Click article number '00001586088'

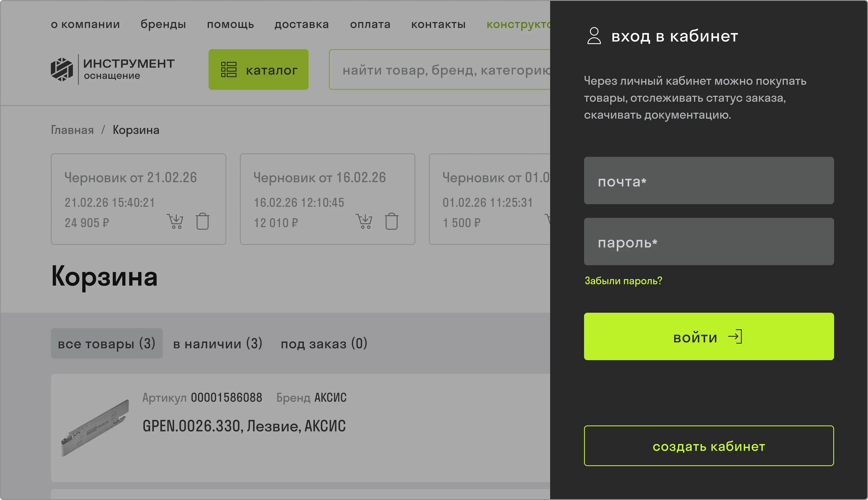pos(227,398)
